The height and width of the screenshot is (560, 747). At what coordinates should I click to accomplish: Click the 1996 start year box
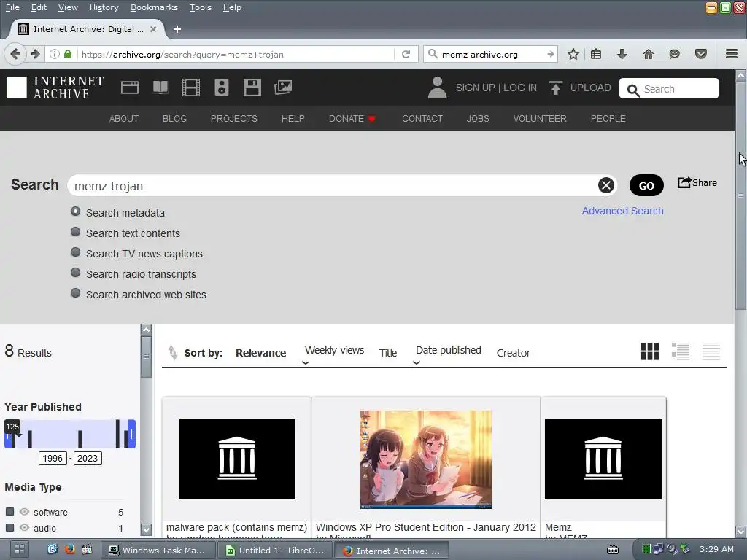53,458
